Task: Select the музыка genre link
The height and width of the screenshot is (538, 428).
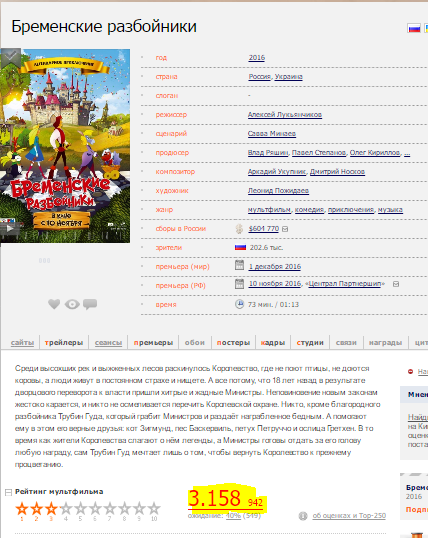Action: (390, 210)
